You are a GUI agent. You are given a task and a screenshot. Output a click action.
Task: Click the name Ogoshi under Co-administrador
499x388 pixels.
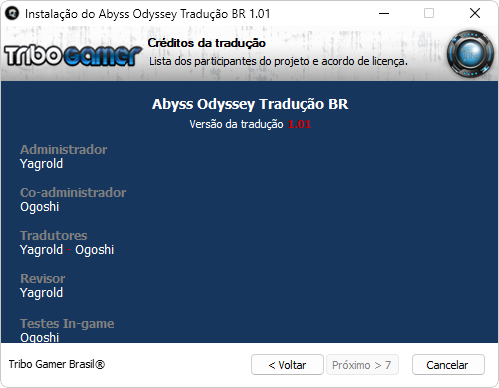click(x=39, y=207)
